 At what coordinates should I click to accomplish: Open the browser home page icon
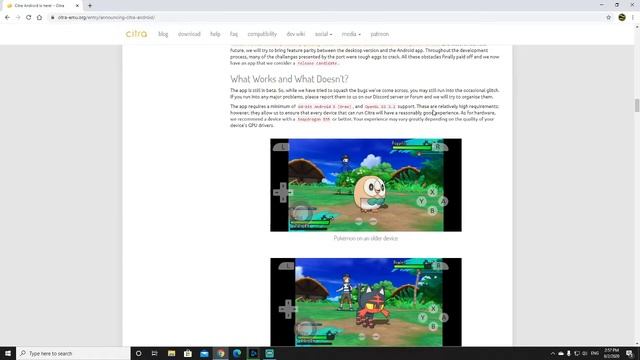click(x=39, y=18)
